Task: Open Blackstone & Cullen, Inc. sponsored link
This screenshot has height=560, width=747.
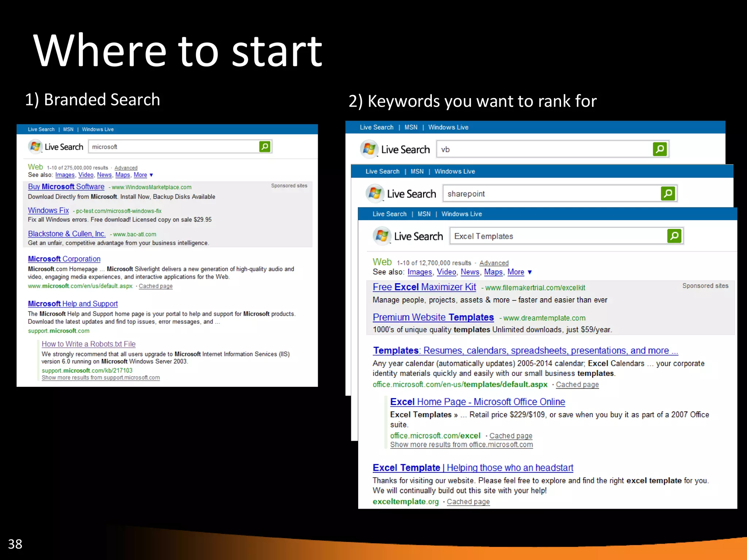Action: pyautogui.click(x=67, y=234)
